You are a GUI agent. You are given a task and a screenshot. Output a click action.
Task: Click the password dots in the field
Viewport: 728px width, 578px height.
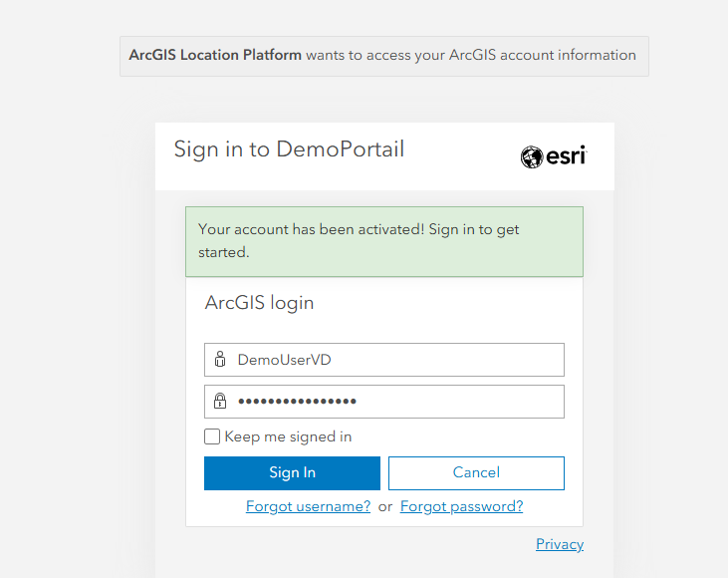297,402
